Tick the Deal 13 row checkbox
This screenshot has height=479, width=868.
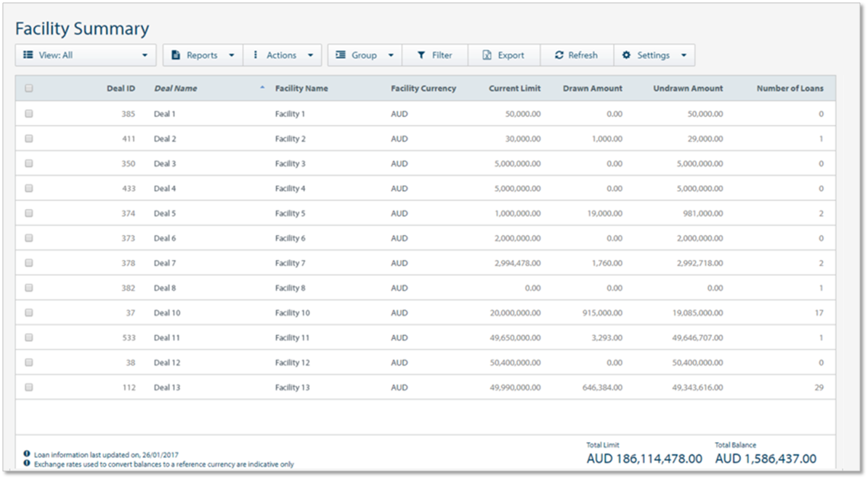(29, 388)
